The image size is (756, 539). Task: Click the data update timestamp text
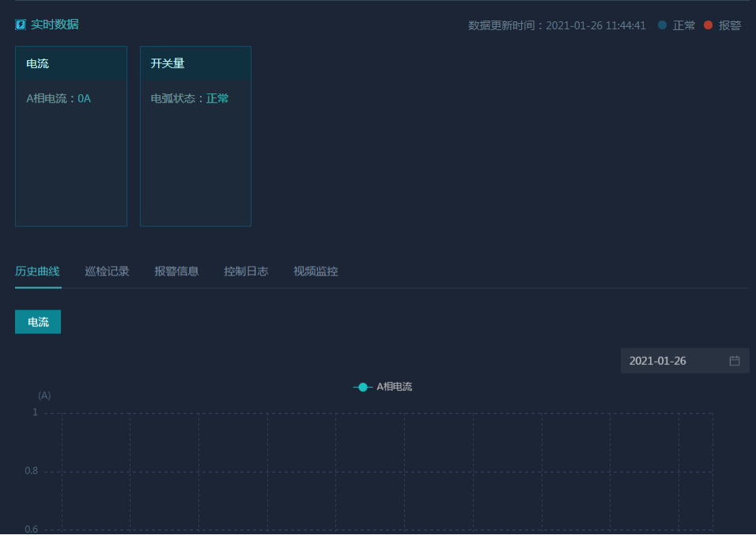tap(557, 25)
